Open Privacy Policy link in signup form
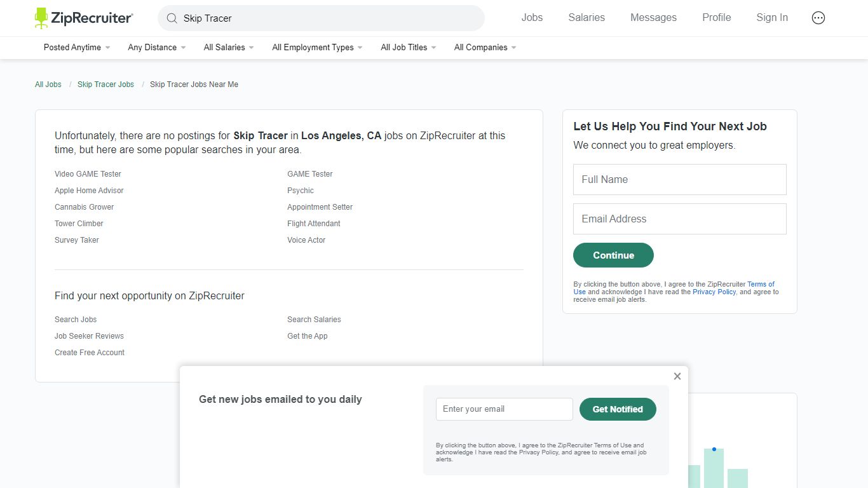 click(x=714, y=292)
